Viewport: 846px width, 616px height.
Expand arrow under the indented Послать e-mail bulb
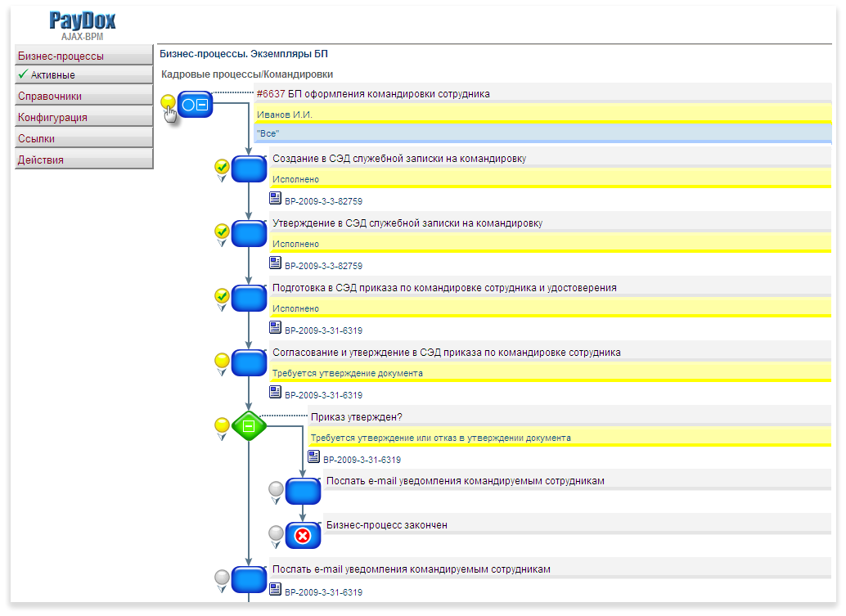[x=276, y=501]
